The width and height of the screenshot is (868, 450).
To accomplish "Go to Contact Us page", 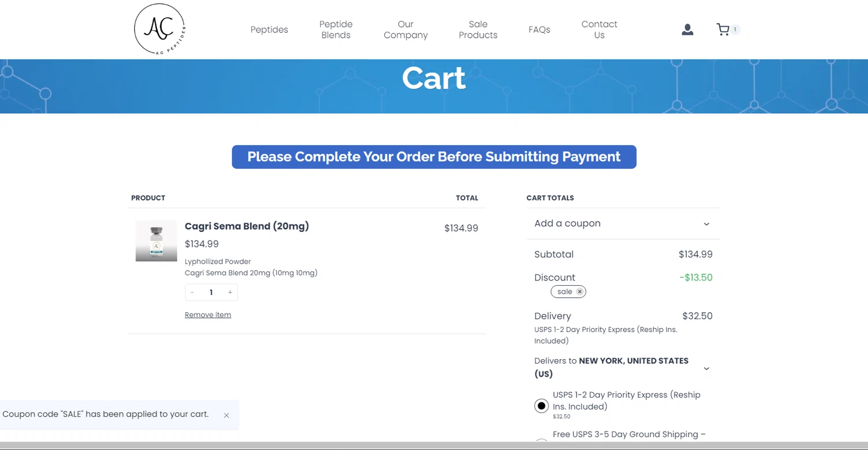I will (x=599, y=29).
